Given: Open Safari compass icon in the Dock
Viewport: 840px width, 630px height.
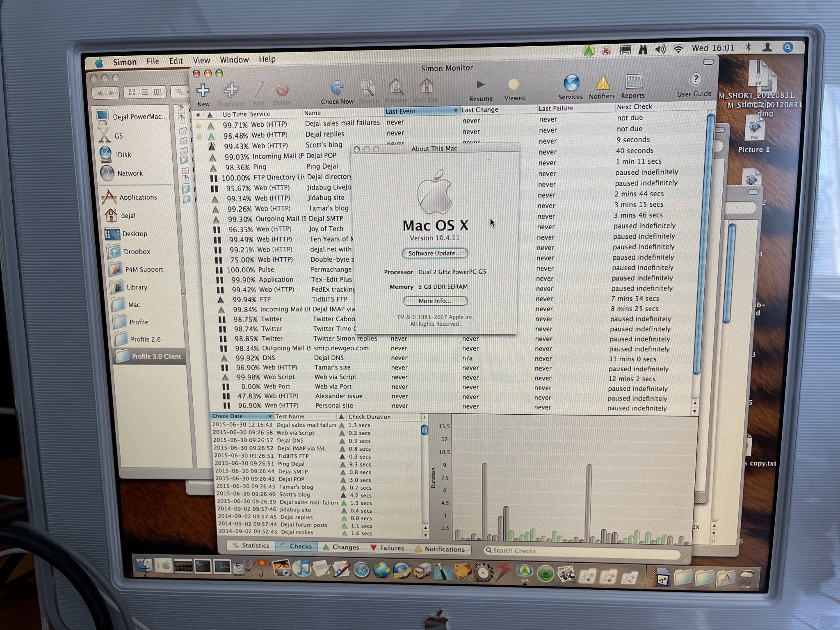Looking at the screenshot, I should pos(361,570).
